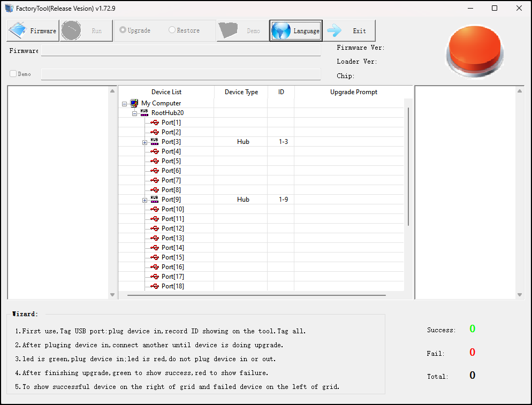Click the ID column header
The height and width of the screenshot is (405, 532).
pos(281,92)
